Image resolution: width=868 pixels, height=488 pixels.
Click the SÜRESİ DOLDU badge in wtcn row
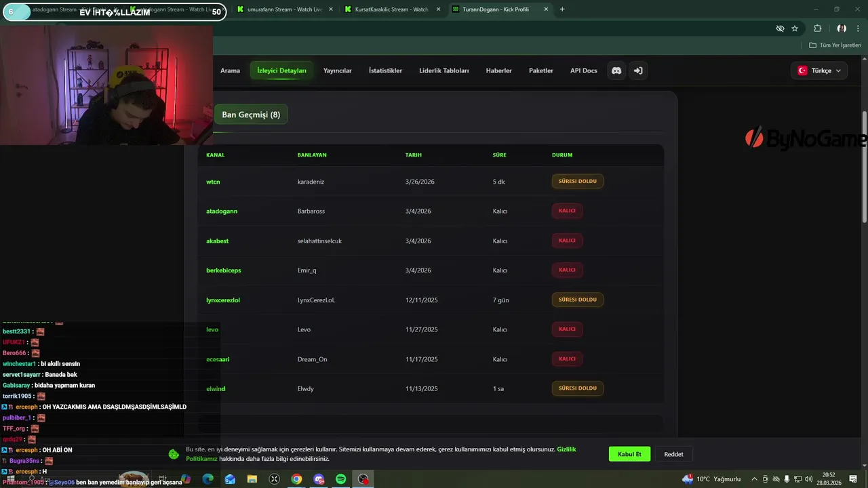(x=578, y=181)
